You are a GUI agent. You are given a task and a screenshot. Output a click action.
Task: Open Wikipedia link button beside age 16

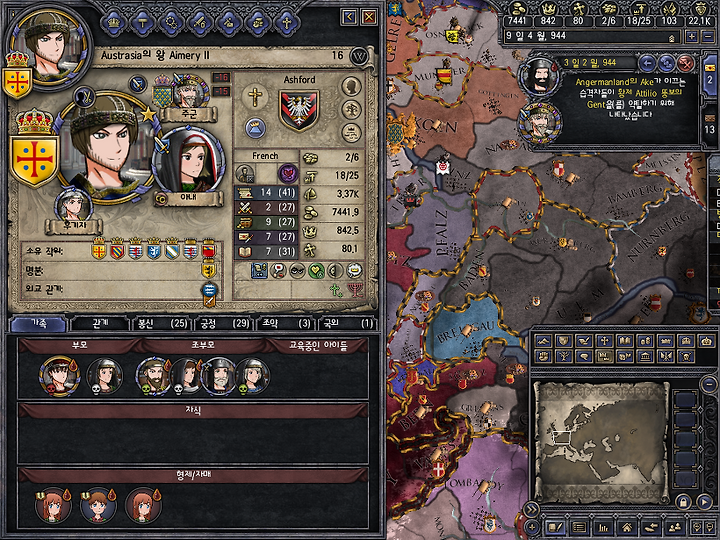point(359,56)
